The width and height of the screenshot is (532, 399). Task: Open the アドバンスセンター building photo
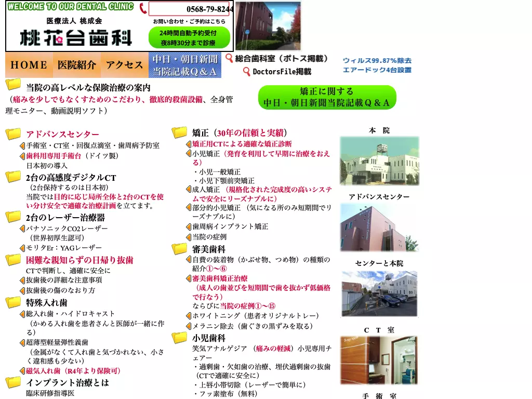379,227
